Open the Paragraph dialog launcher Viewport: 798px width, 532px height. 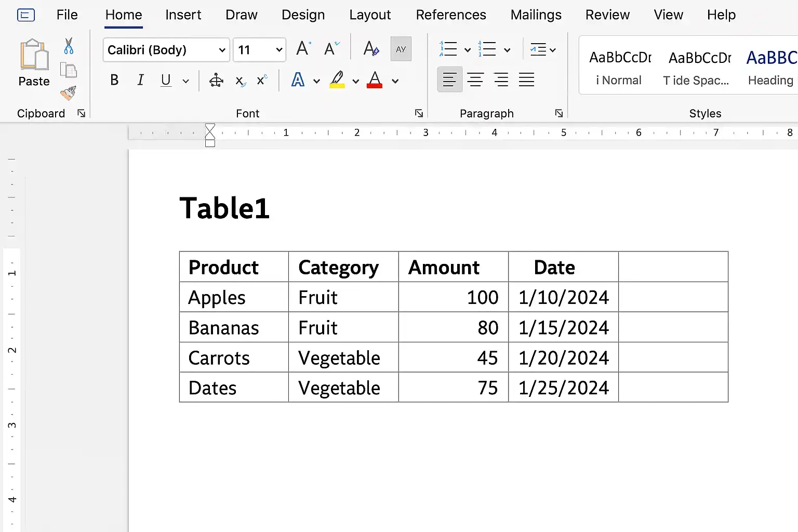[x=558, y=113]
